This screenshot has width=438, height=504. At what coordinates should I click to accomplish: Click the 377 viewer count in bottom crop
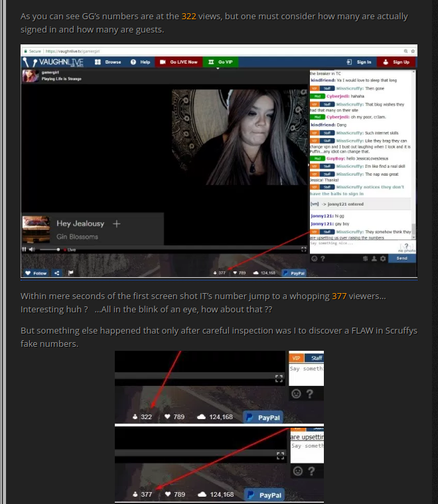(143, 494)
